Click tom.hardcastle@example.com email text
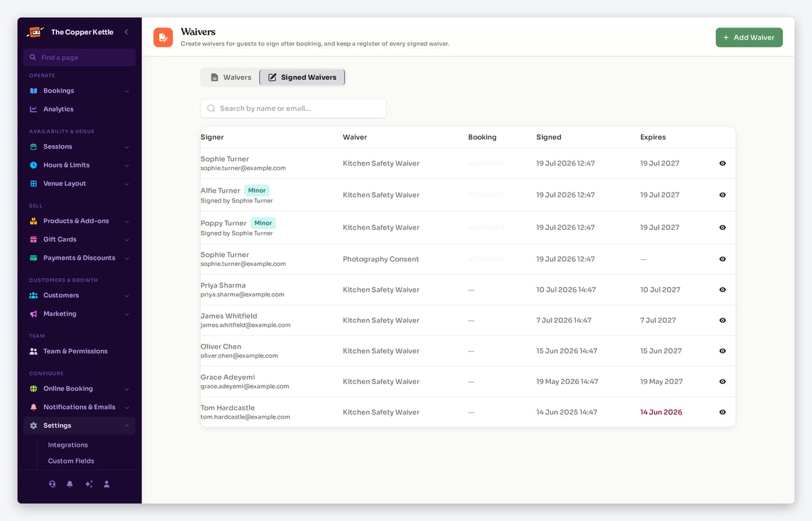This screenshot has height=521, width=812. coord(245,417)
